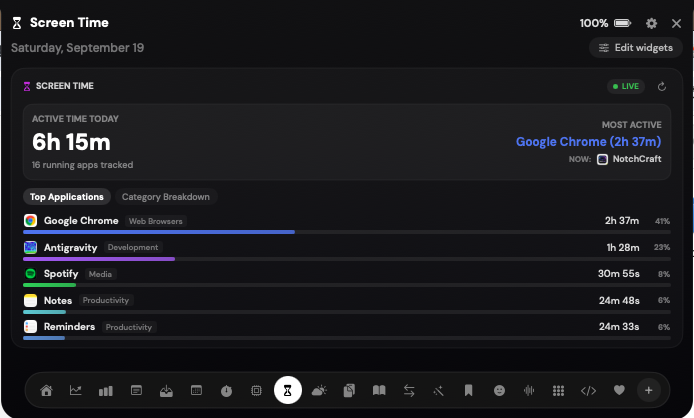Open the weather cloud-sun icon

(319, 391)
